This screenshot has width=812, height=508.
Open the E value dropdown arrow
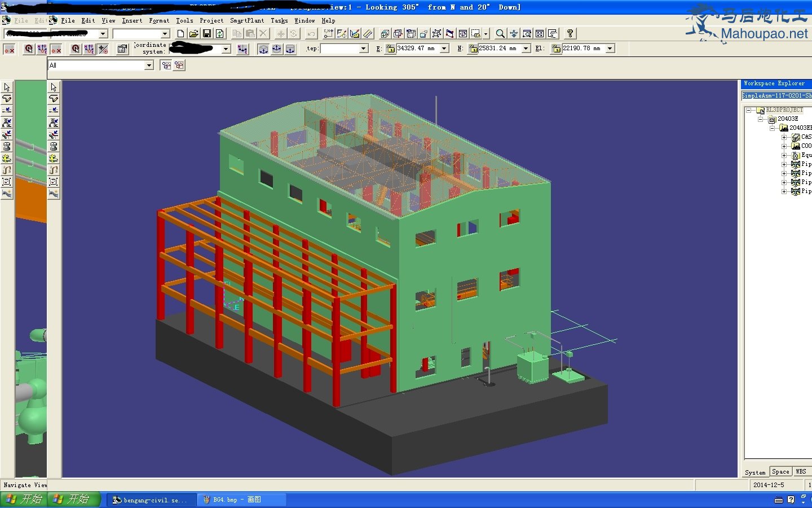[x=444, y=49]
